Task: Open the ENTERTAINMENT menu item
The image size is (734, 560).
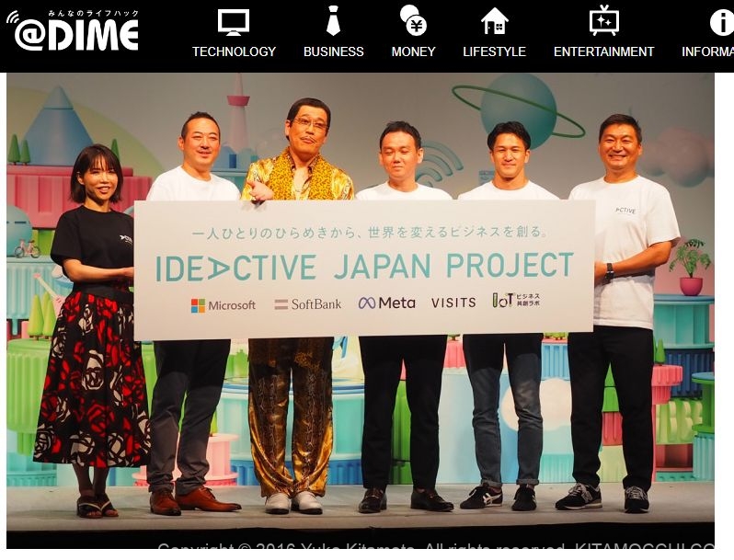Action: tap(604, 51)
